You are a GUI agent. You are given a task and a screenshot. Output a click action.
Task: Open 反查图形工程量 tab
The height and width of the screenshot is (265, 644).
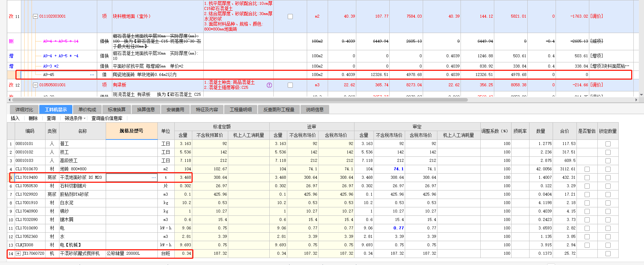coord(279,109)
